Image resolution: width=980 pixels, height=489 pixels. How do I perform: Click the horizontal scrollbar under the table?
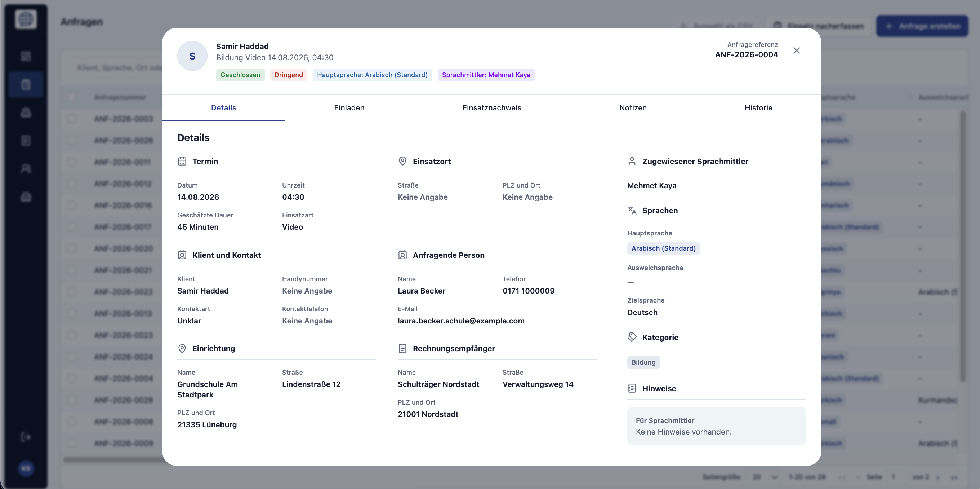[x=113, y=460]
